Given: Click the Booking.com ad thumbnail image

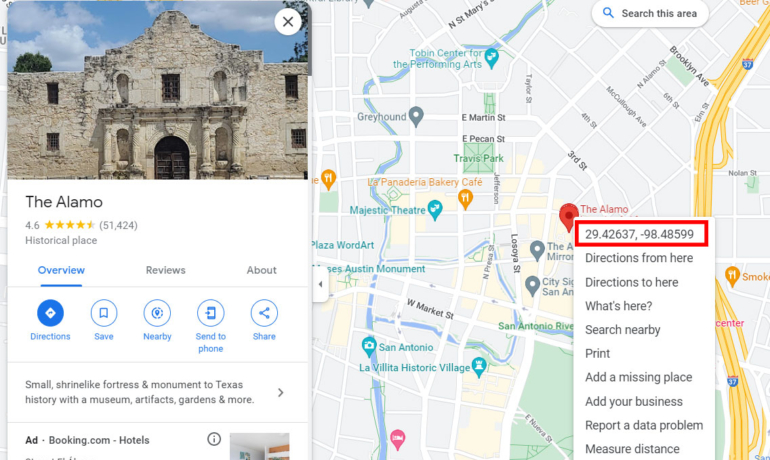Looking at the screenshot, I should [259, 446].
